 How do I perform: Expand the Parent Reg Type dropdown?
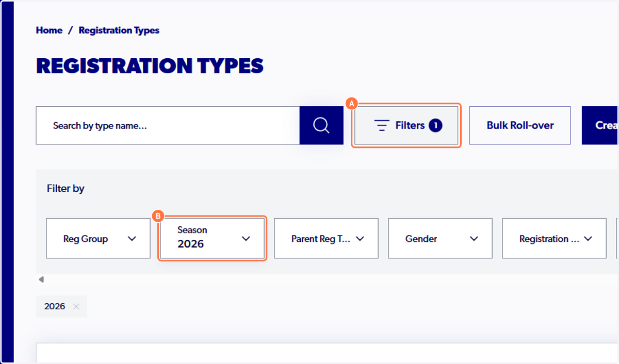[326, 238]
